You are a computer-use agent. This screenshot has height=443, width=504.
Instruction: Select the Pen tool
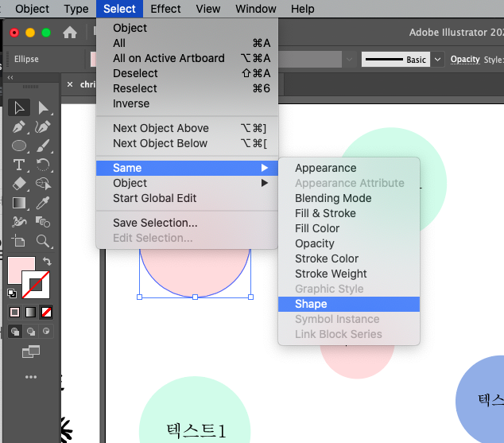pyautogui.click(x=19, y=126)
